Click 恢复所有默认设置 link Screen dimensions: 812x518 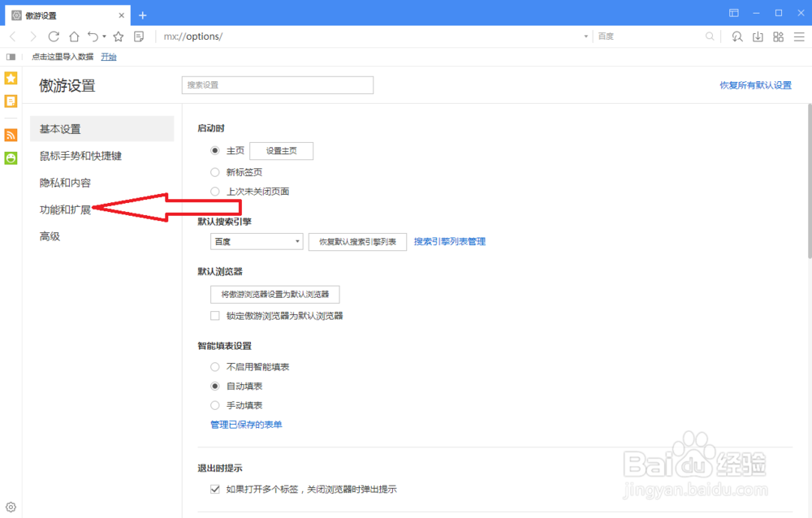click(755, 85)
